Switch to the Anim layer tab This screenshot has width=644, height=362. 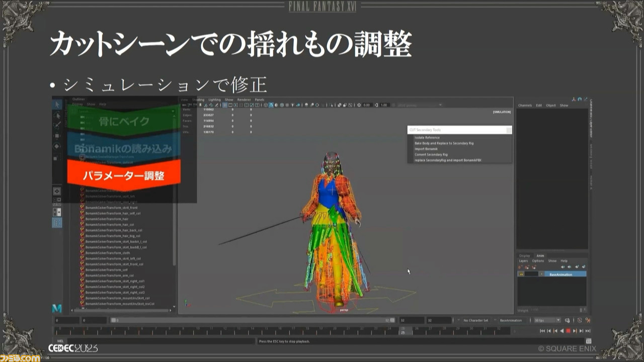540,255
